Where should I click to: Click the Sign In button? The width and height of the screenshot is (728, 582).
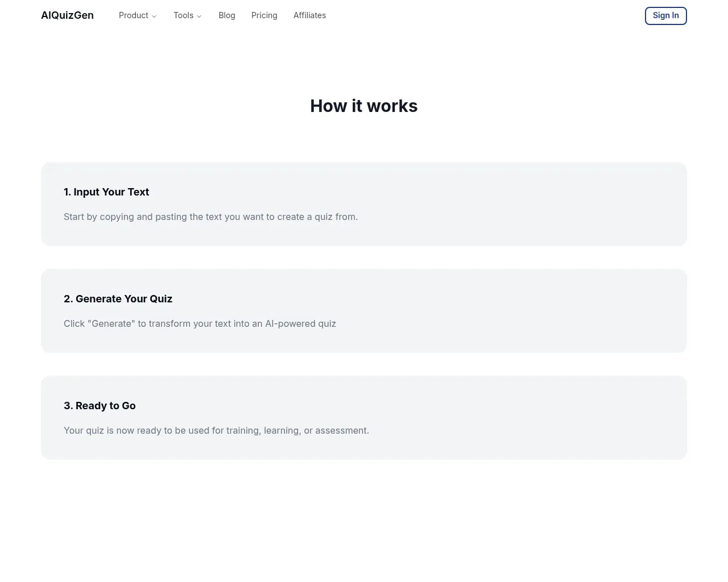[x=666, y=16]
